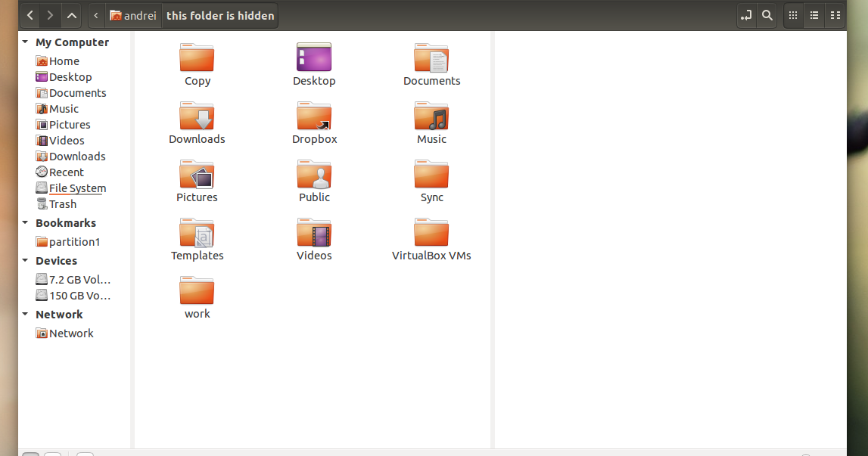Toggle the location entry bar
The image size is (868, 456).
[745, 15]
